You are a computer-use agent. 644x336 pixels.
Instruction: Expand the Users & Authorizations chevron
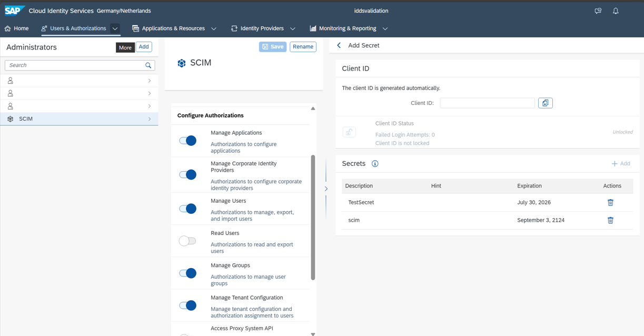(115, 28)
